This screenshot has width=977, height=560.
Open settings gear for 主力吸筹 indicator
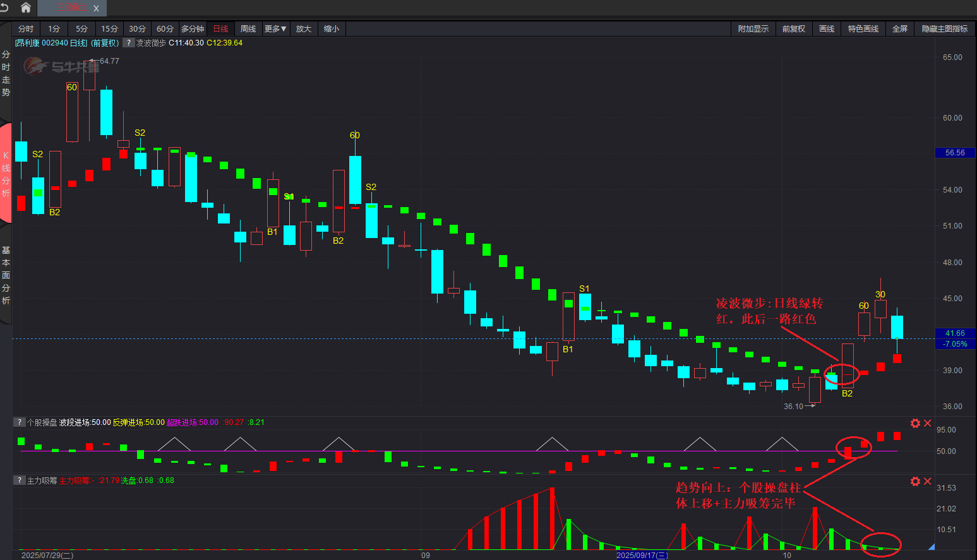tap(915, 481)
